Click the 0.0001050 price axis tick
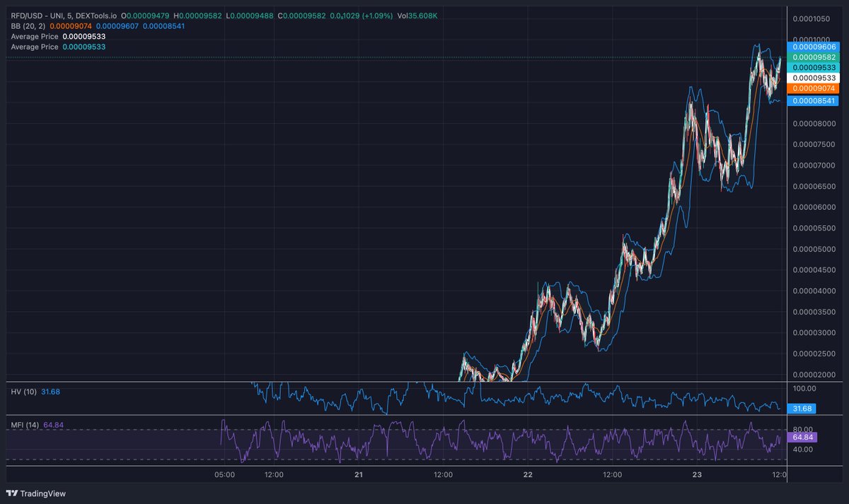849x504 pixels. [811, 19]
